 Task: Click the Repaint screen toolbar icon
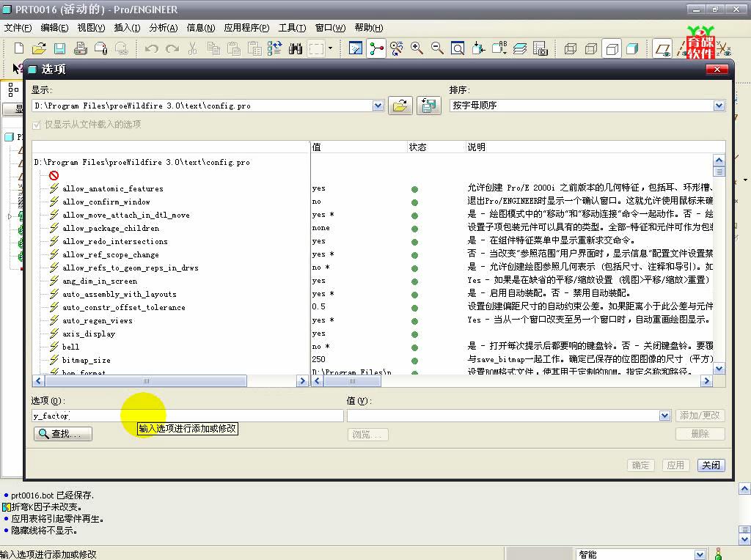click(356, 48)
